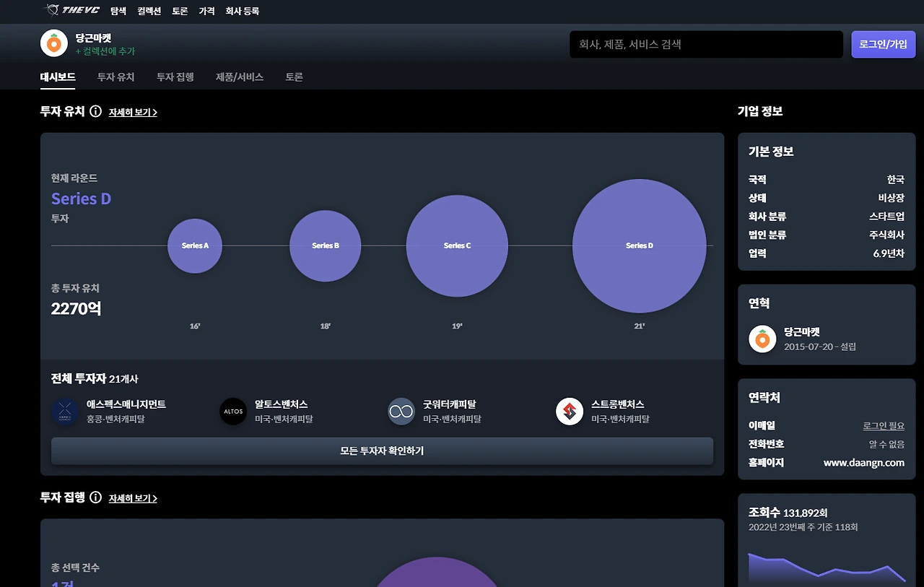The height and width of the screenshot is (587, 924).
Task: Click 알토스벤처스 investor name
Action: pos(282,404)
